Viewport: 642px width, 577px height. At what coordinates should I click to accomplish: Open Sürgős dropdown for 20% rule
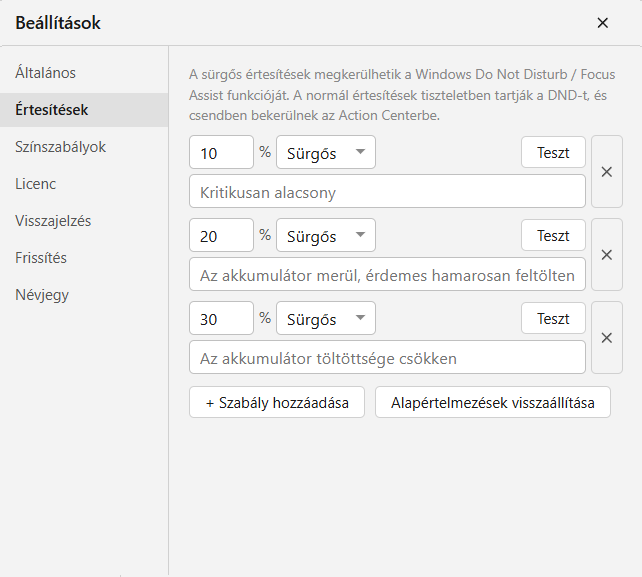pos(326,235)
